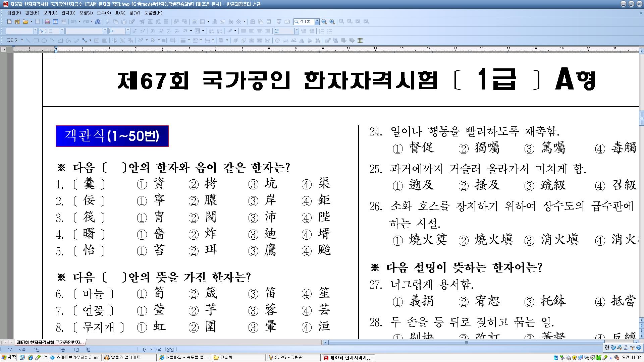Create a new document with the toolbar icon
This screenshot has width=644, height=362.
9,21
